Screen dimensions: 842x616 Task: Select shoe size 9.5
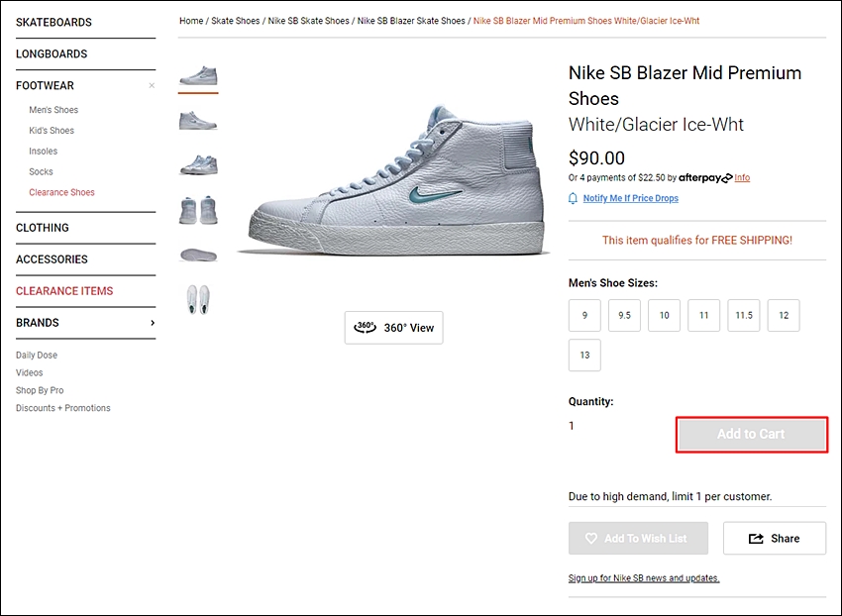(x=624, y=315)
